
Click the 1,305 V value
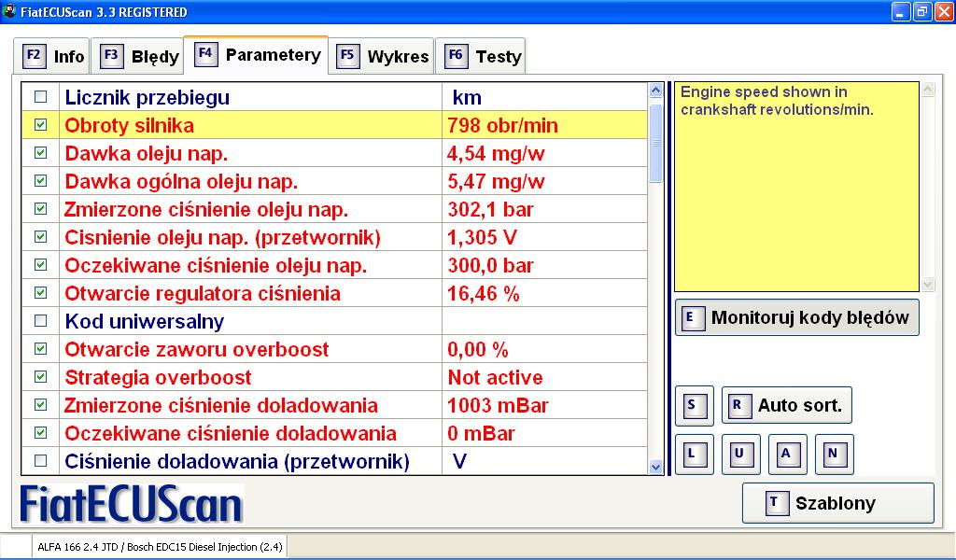(x=483, y=238)
